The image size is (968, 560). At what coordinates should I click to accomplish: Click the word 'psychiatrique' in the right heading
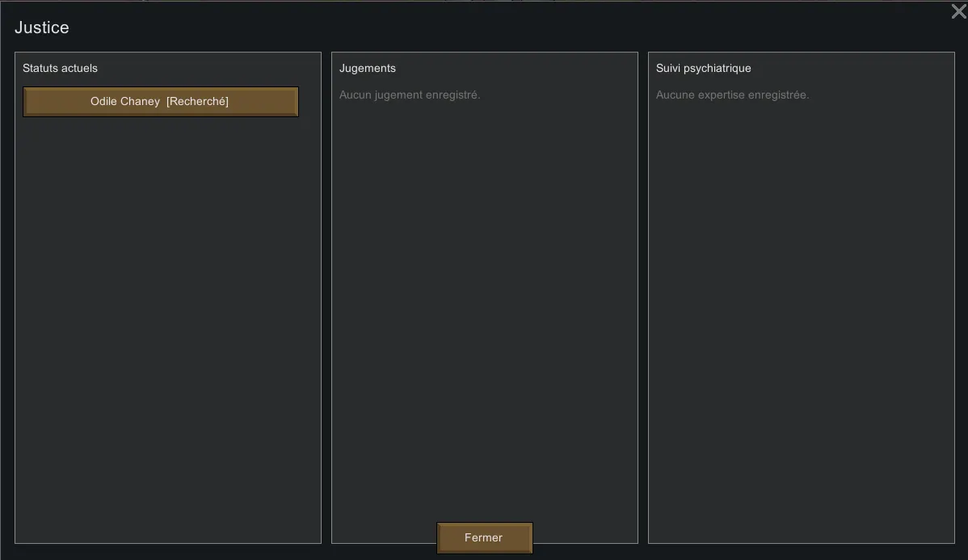718,69
